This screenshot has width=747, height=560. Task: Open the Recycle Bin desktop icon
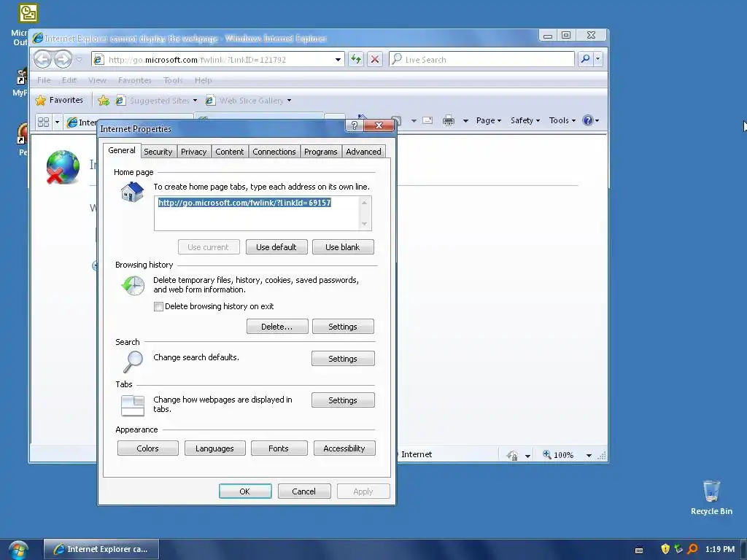tap(711, 497)
